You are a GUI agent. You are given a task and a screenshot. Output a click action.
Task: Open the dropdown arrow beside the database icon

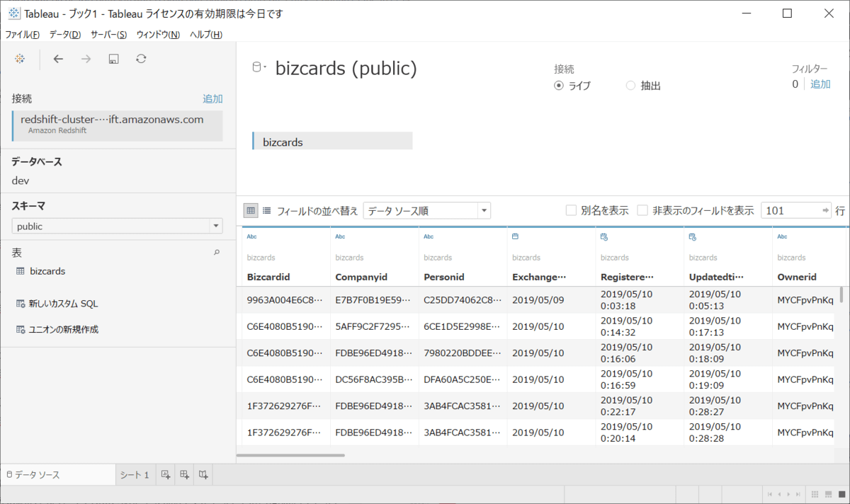click(265, 68)
